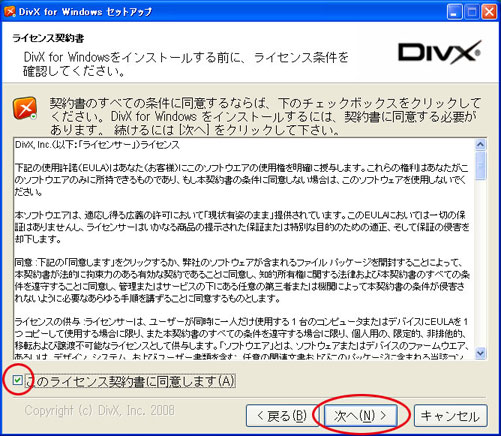Click the paragraph starting 本ソフトウエアは
501x436 pixels.
pyautogui.click(x=242, y=227)
